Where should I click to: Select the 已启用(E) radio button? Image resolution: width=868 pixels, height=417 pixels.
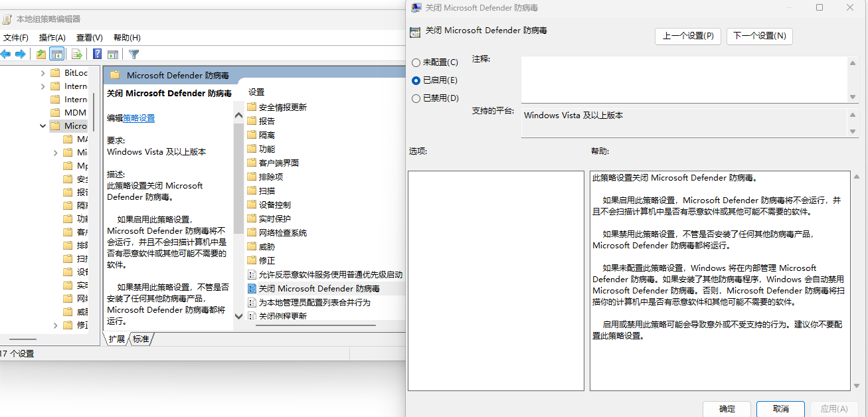coord(416,80)
